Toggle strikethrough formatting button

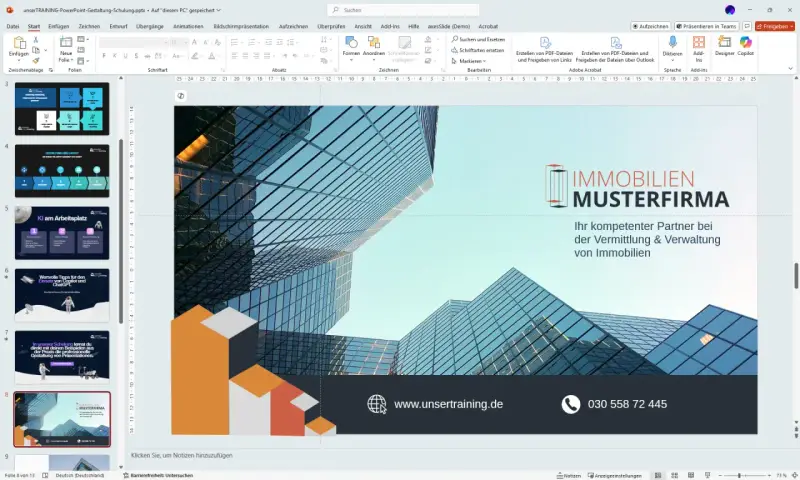pos(147,56)
